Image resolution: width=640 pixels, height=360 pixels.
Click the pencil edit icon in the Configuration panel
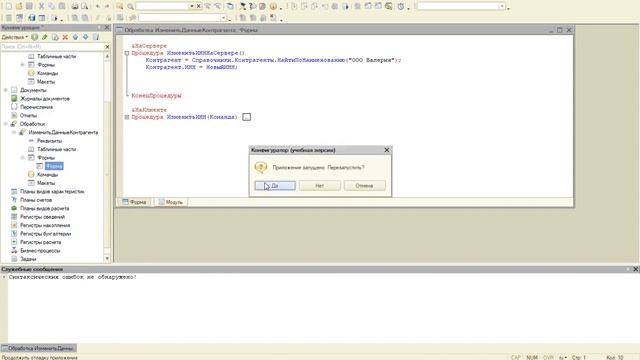44,37
